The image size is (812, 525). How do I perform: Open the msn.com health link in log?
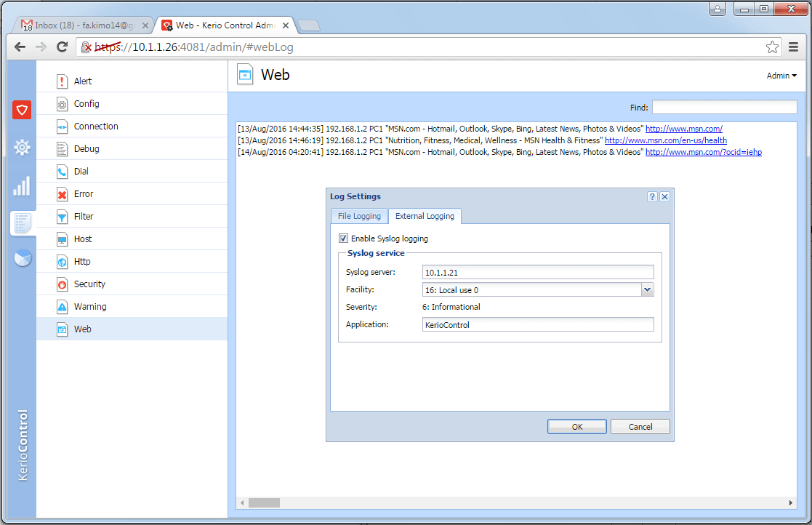click(665, 140)
